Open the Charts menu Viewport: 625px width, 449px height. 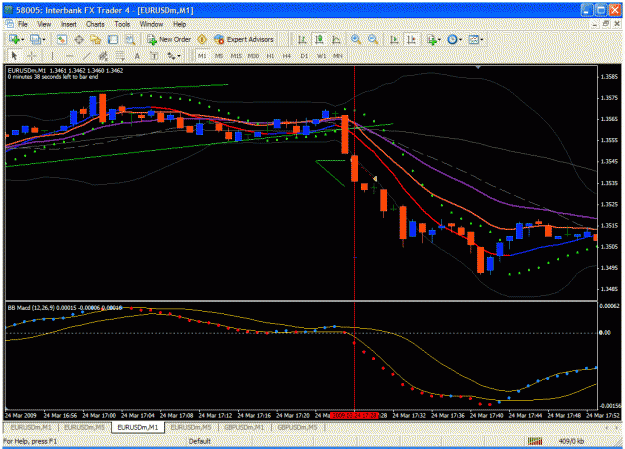(95, 24)
